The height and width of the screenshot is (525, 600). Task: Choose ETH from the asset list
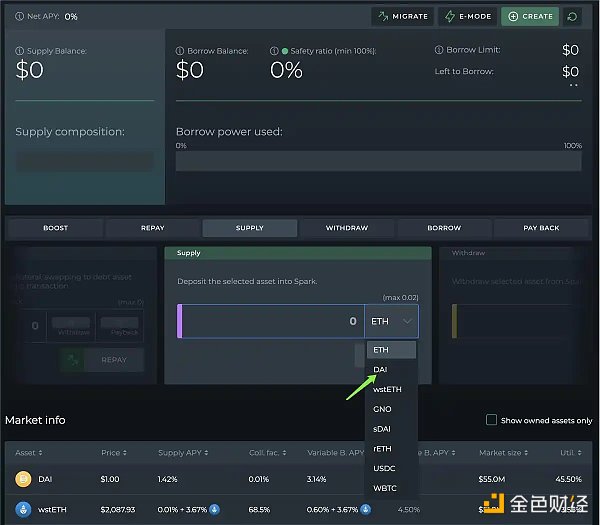(391, 350)
